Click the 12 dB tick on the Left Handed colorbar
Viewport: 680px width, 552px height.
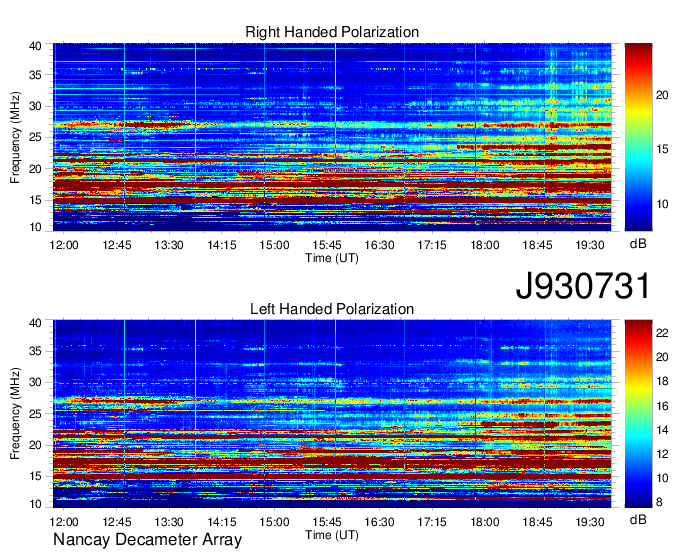[x=662, y=454]
